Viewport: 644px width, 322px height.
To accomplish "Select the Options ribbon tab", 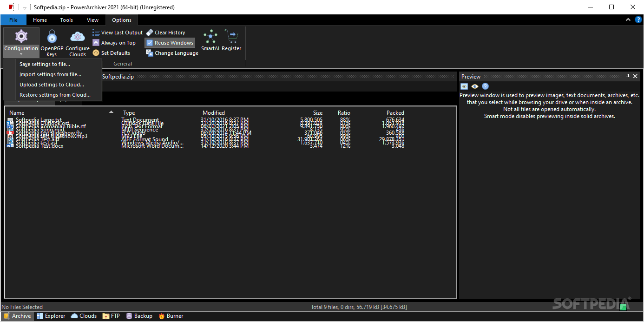I will [x=122, y=20].
